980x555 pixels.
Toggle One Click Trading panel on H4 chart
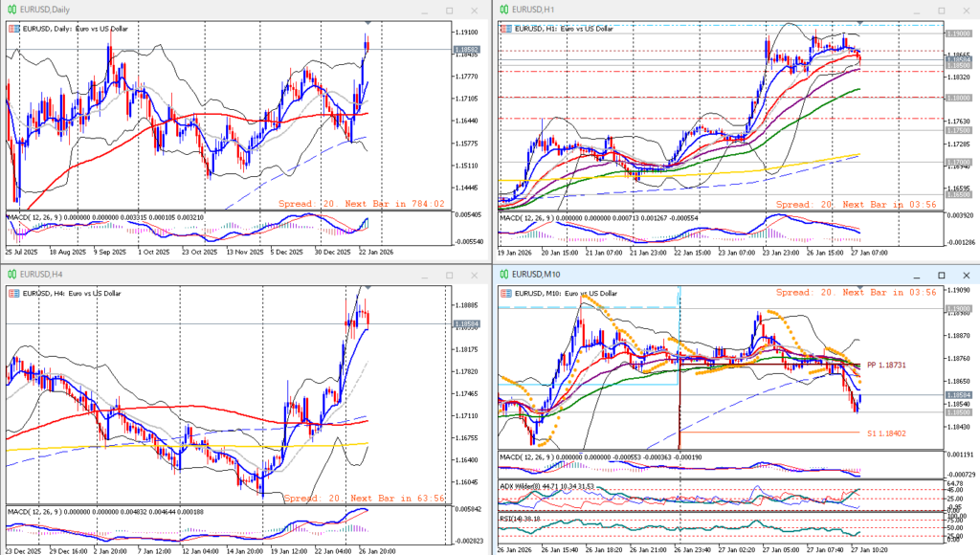(13, 295)
